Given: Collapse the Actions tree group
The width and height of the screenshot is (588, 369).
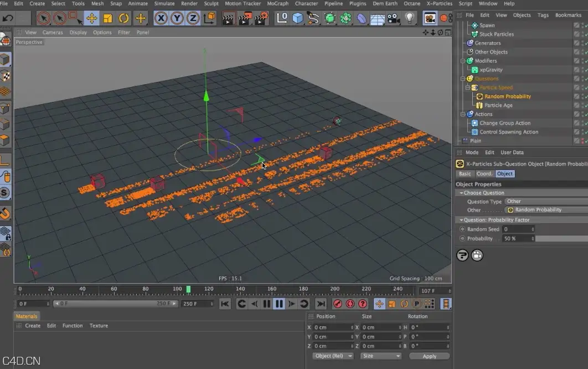Looking at the screenshot, I should point(463,114).
